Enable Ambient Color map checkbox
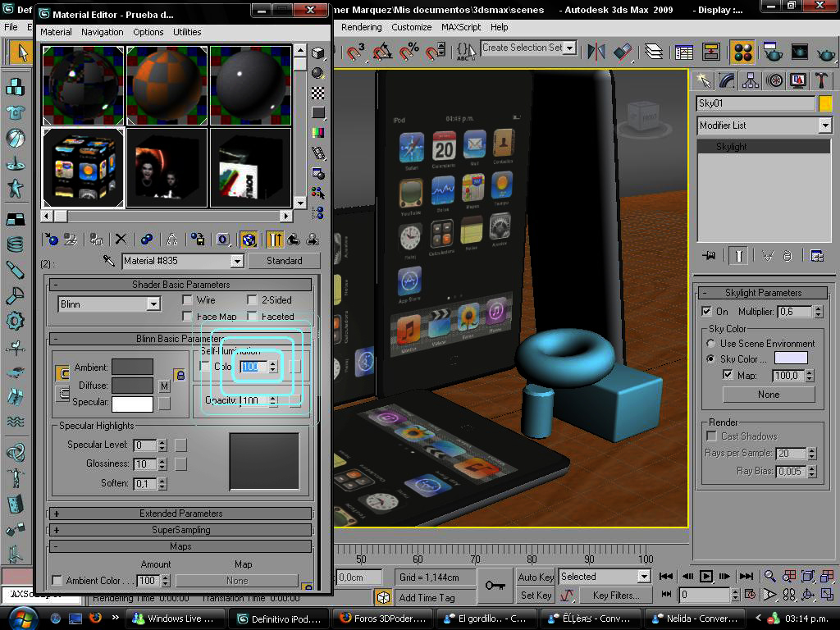The width and height of the screenshot is (840, 630). [x=57, y=580]
